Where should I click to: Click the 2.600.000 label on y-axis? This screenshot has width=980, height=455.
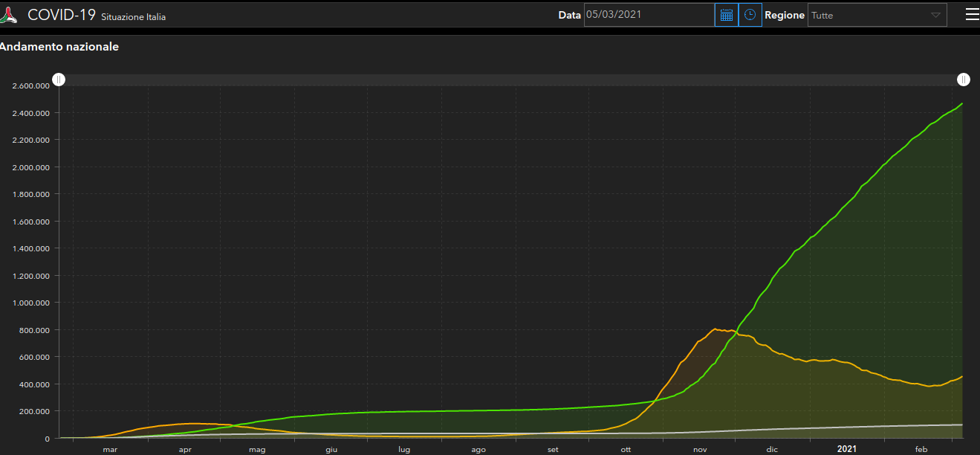(x=31, y=85)
